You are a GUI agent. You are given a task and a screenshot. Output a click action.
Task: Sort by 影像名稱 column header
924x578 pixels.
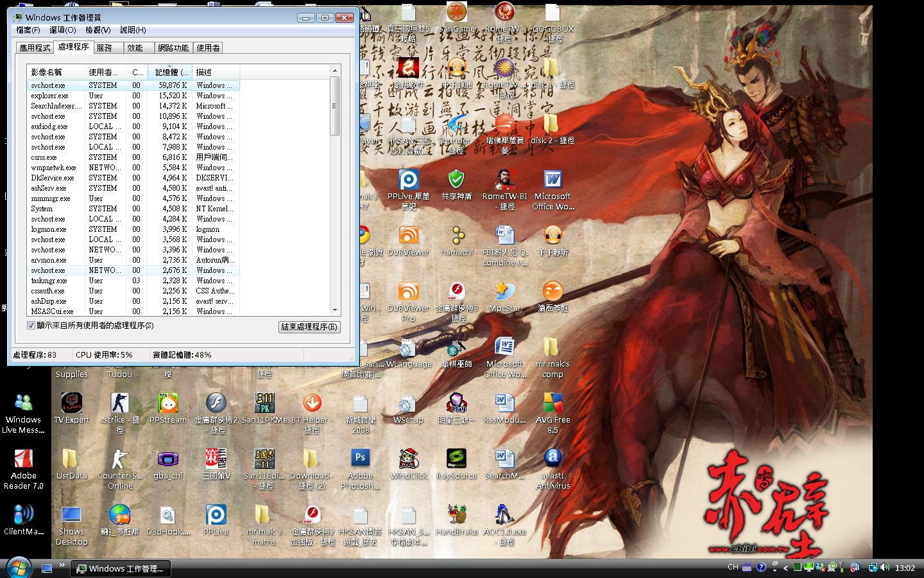tap(56, 72)
